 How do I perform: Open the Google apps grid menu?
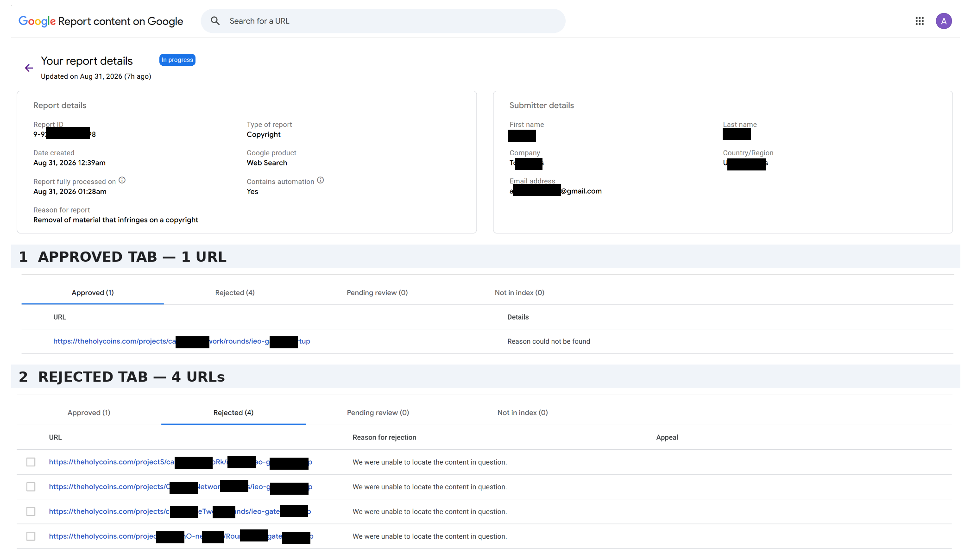pos(920,21)
